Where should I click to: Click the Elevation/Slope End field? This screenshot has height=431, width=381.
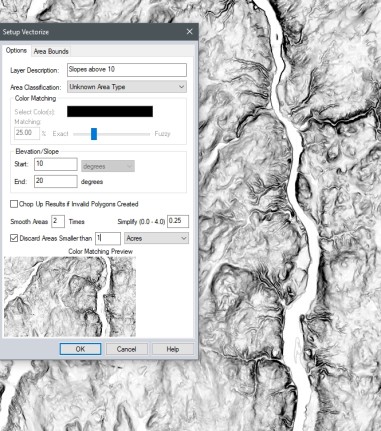tap(56, 181)
